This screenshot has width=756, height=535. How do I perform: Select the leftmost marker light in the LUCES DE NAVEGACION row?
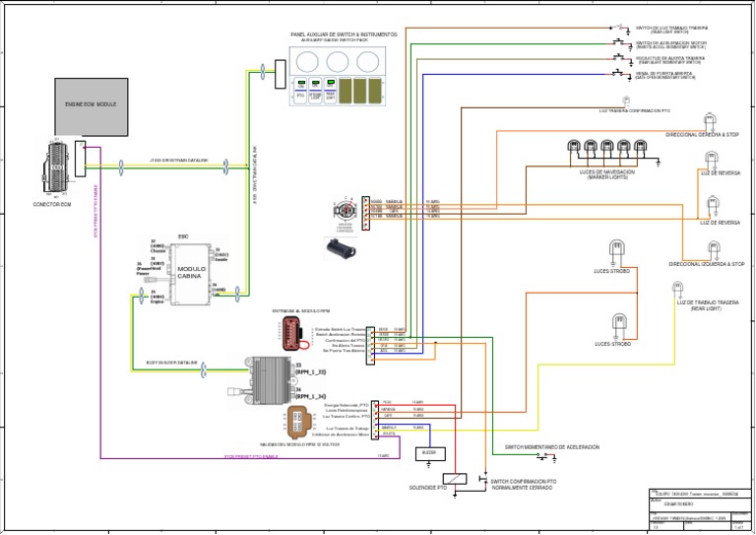pos(574,146)
